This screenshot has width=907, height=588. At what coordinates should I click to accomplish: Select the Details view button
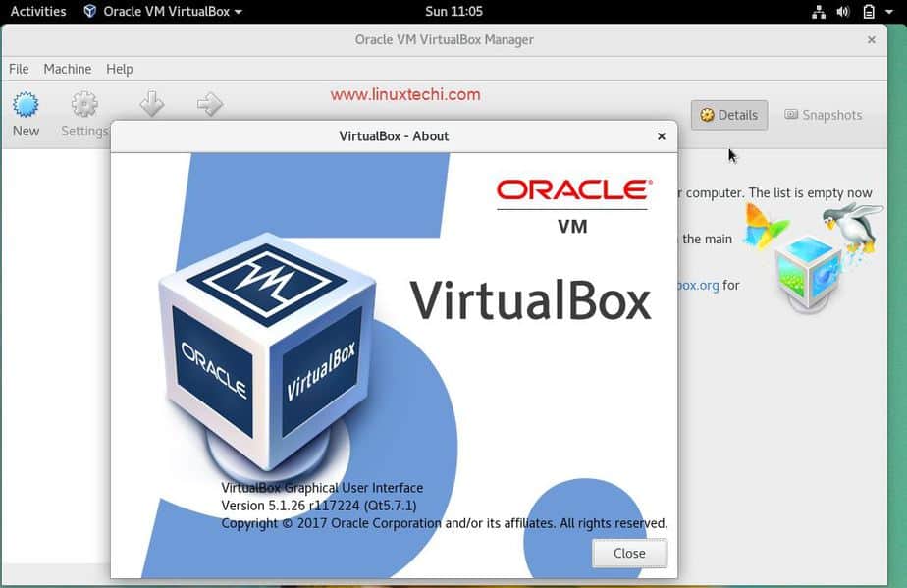(728, 115)
